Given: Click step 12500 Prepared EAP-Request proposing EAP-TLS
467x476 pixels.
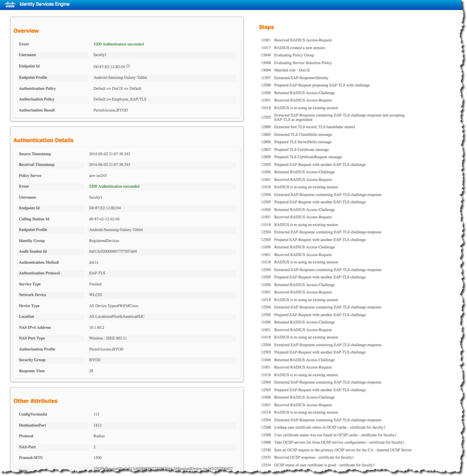Looking at the screenshot, I should pos(315,85).
